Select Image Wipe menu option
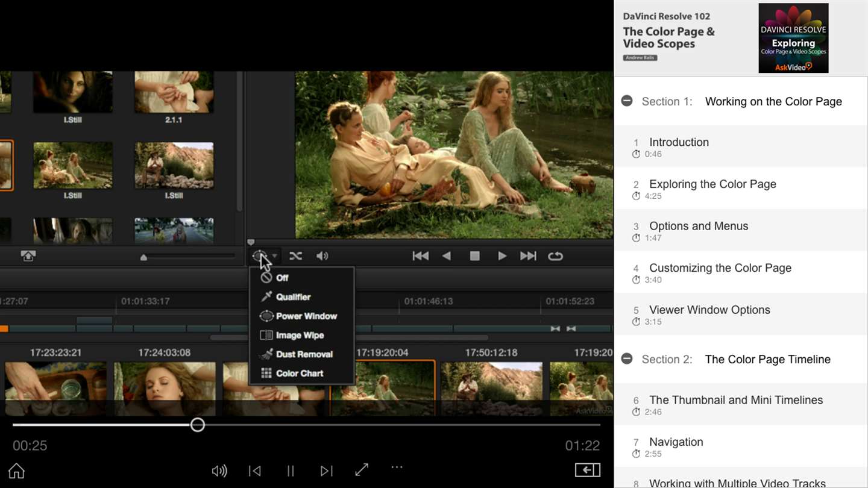Screen dimensions: 868x488 pyautogui.click(x=300, y=336)
